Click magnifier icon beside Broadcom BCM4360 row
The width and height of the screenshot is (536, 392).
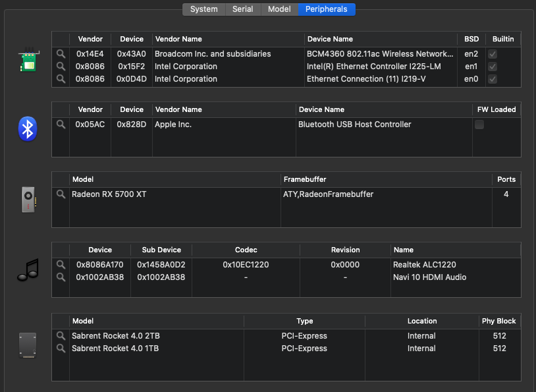pyautogui.click(x=61, y=54)
